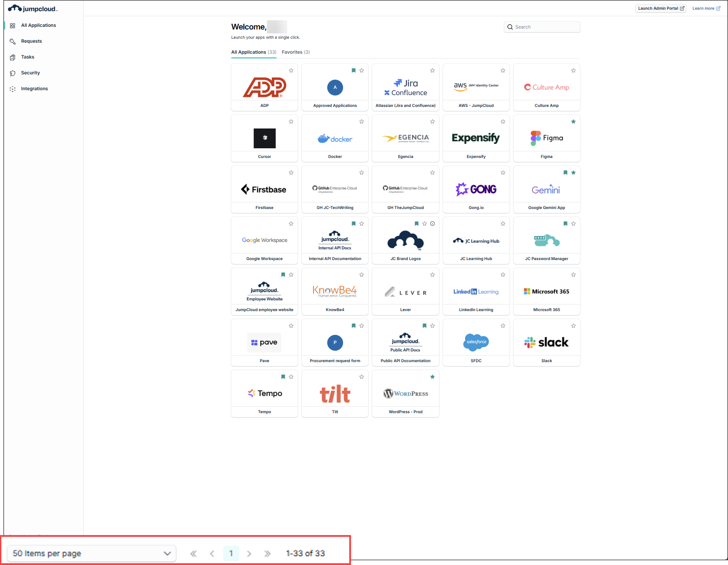Click the bookmark icon on JC Password Manager
Viewport: 728px width, 565px height.
click(x=565, y=224)
